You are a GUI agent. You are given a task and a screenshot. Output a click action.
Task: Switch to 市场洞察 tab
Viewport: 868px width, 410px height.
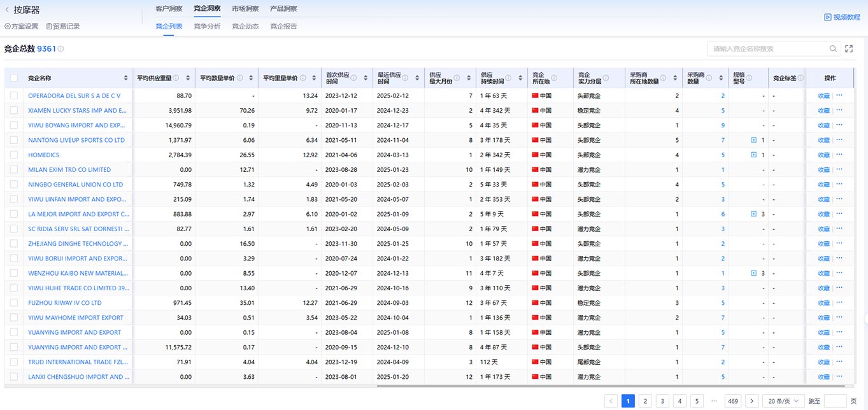tap(245, 9)
